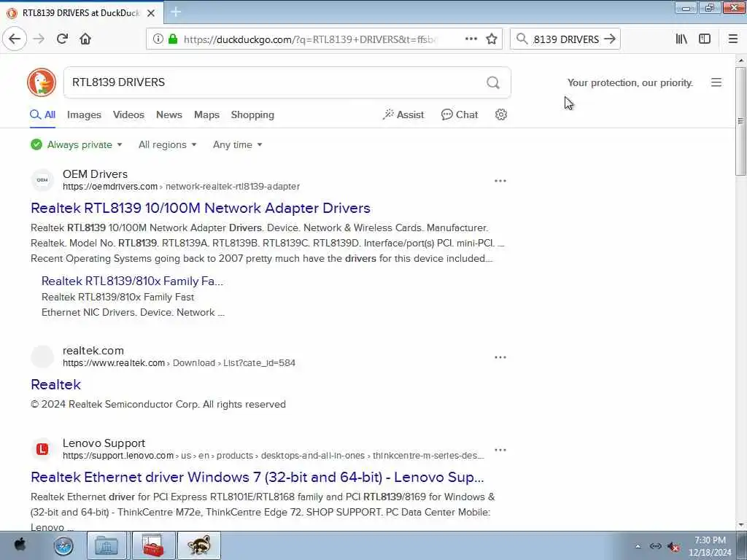Click the scrollbar up arrow
747x560 pixels.
tap(740, 61)
